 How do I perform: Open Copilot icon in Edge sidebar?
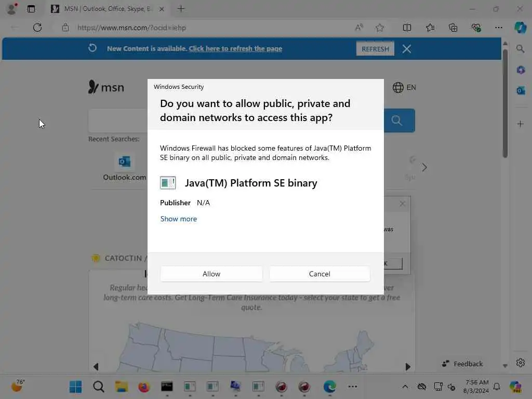coord(520,28)
